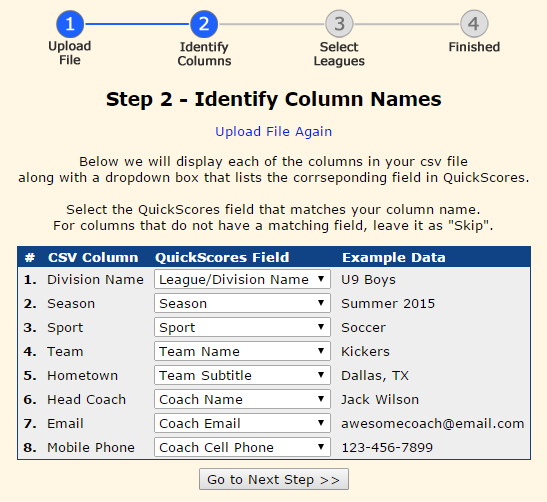Click the Kickers example value
Image resolution: width=547 pixels, height=502 pixels.
pyautogui.click(x=365, y=351)
